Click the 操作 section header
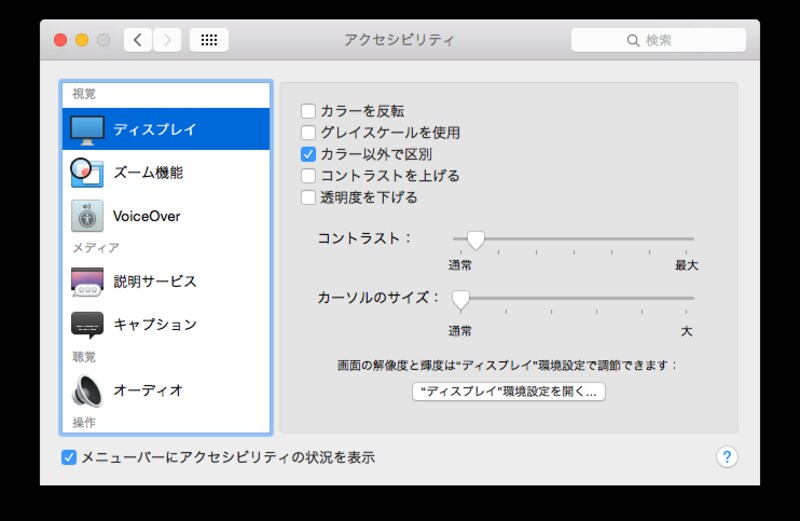 (84, 423)
